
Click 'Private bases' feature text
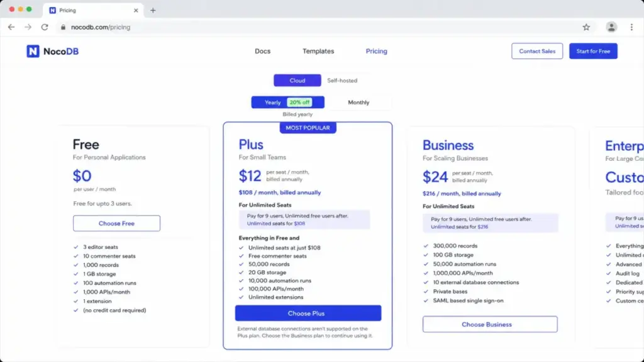tap(450, 292)
